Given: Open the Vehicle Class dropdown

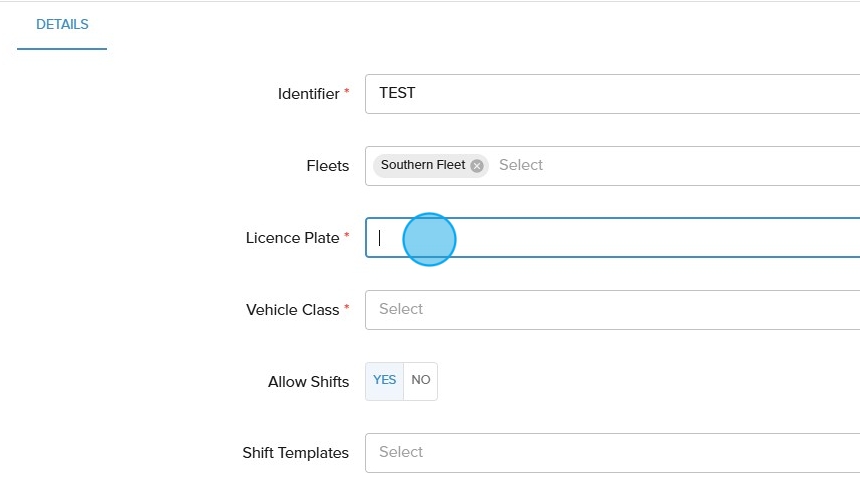Looking at the screenshot, I should click(612, 310).
